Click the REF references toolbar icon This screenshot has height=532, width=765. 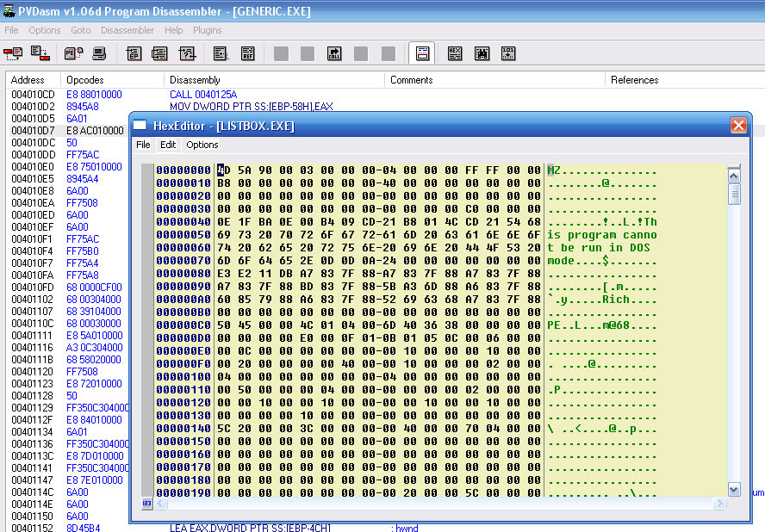point(248,53)
